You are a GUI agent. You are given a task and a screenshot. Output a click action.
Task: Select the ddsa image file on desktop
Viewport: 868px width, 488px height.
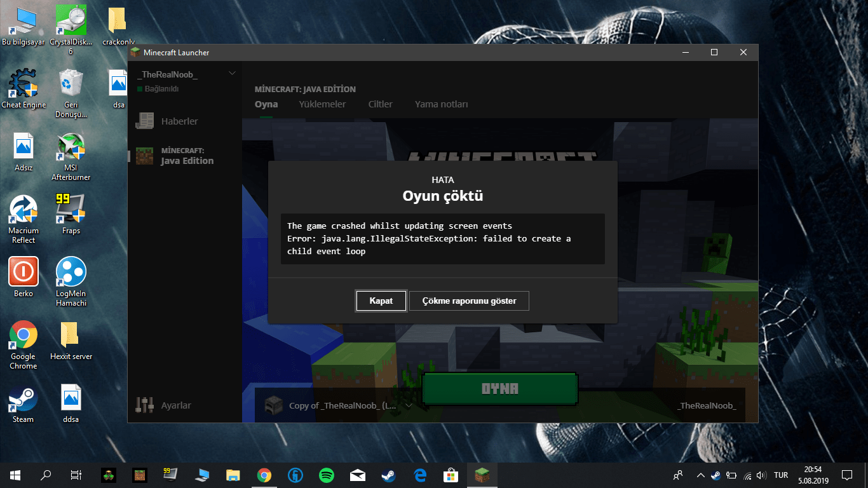[71, 402]
